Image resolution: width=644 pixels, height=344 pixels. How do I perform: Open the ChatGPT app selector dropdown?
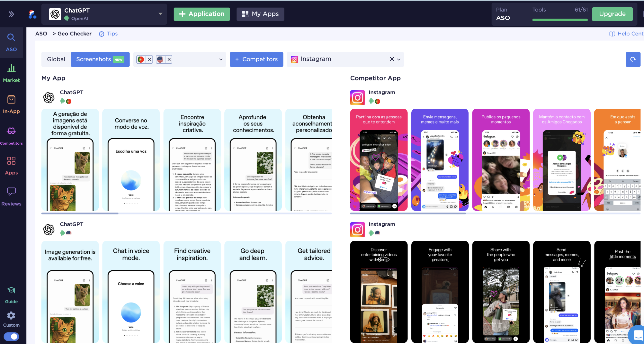point(160,14)
